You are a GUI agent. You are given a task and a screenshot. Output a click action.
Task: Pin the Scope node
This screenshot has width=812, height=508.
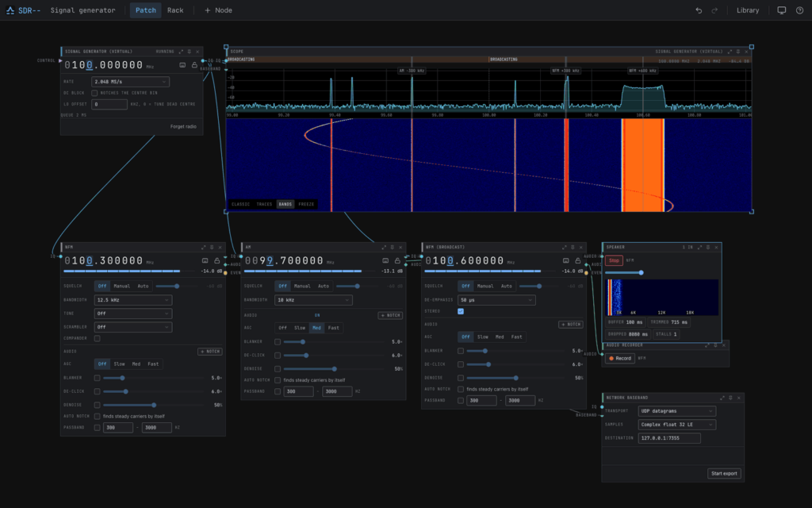(x=738, y=52)
